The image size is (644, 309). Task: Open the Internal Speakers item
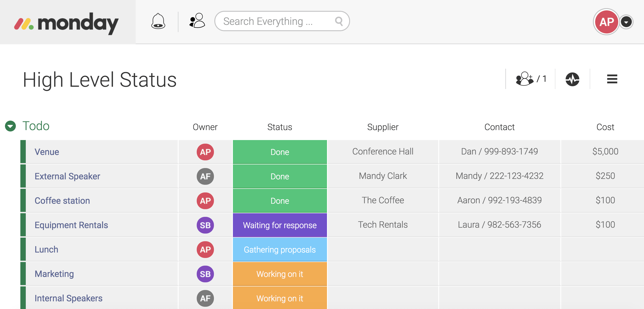click(x=69, y=298)
